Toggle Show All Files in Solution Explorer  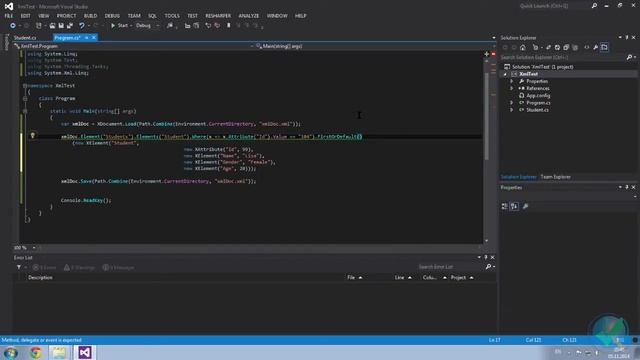[x=575, y=48]
